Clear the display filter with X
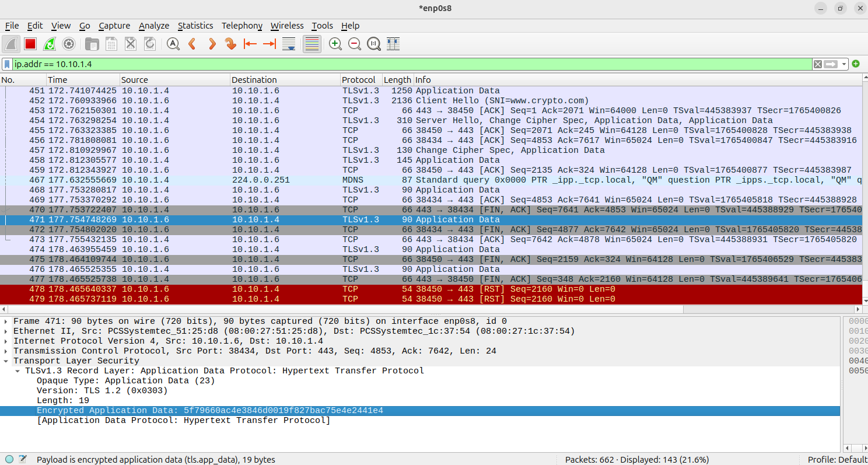This screenshot has width=868, height=465. tap(818, 64)
